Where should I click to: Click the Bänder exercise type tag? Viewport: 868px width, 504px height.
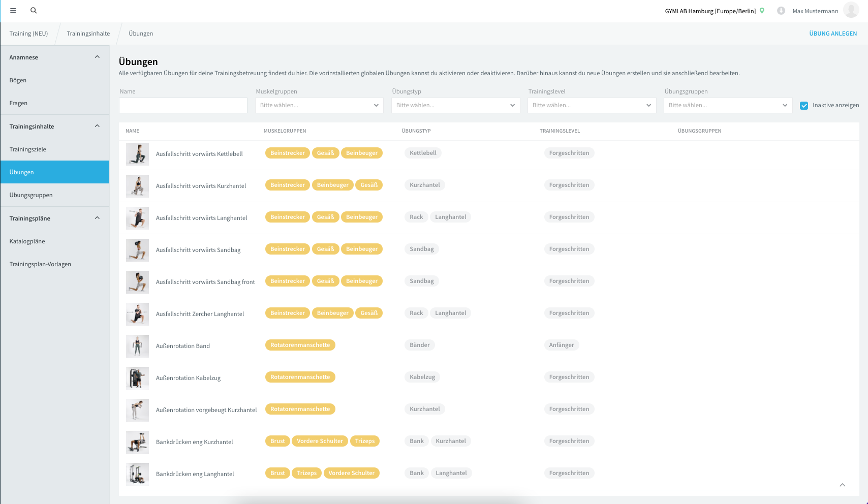click(x=420, y=345)
